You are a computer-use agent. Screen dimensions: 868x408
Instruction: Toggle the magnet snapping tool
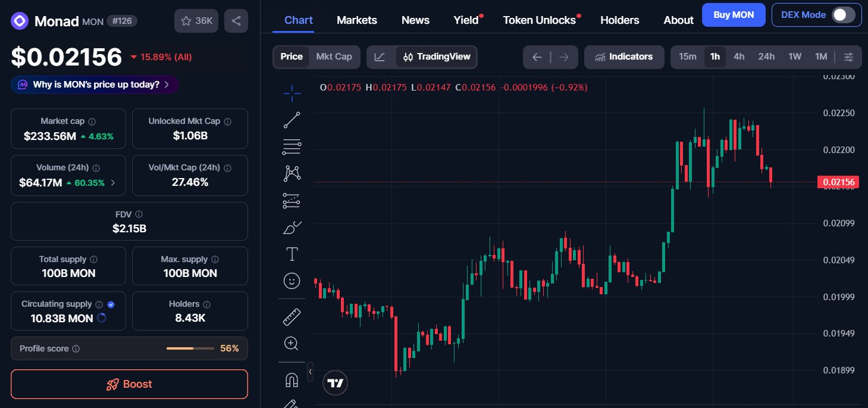(292, 380)
